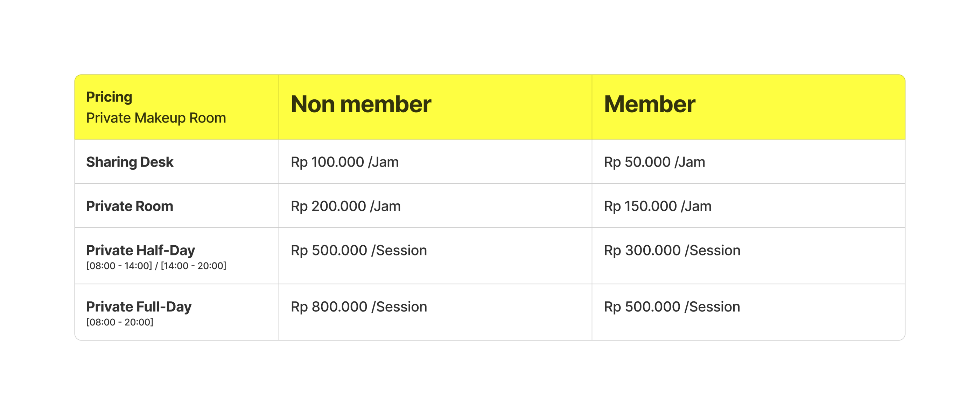Click the Rp 50.000 /Jam member price
This screenshot has height=415, width=980.
click(654, 162)
